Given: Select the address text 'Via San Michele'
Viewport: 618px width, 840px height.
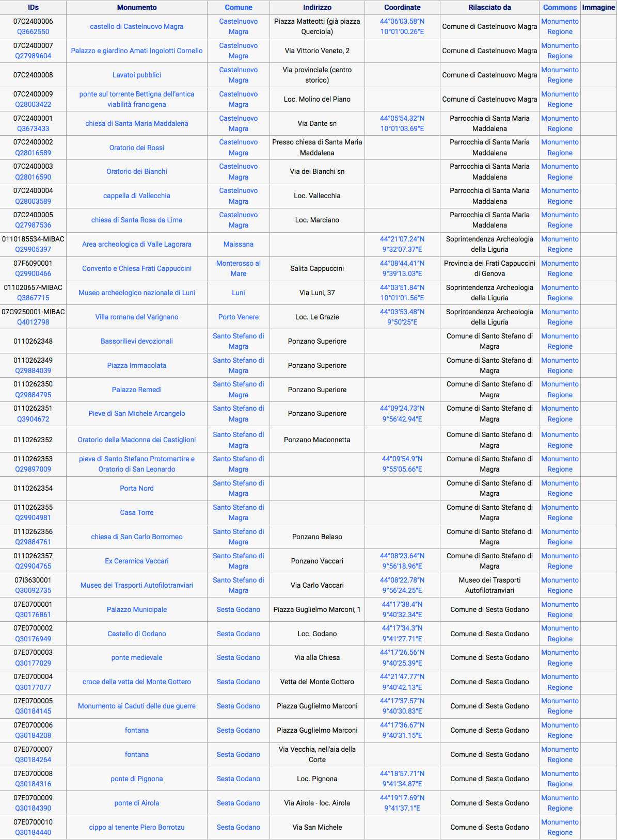Looking at the screenshot, I should 317,827.
